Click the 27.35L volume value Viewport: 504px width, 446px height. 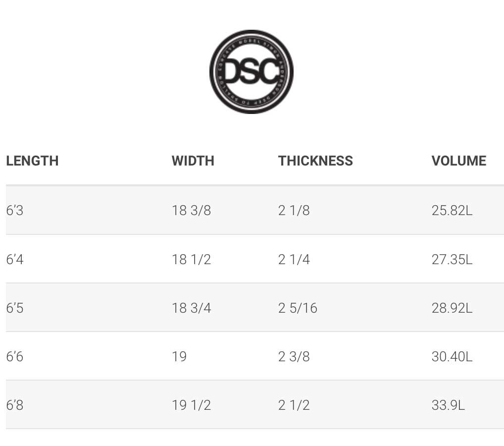coord(452,259)
